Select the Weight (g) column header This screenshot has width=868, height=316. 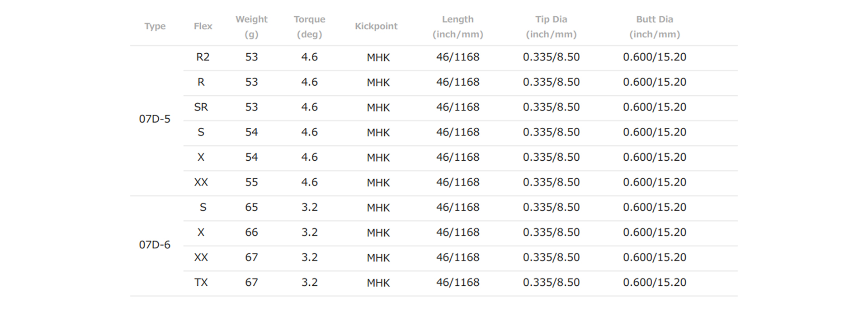pos(251,27)
